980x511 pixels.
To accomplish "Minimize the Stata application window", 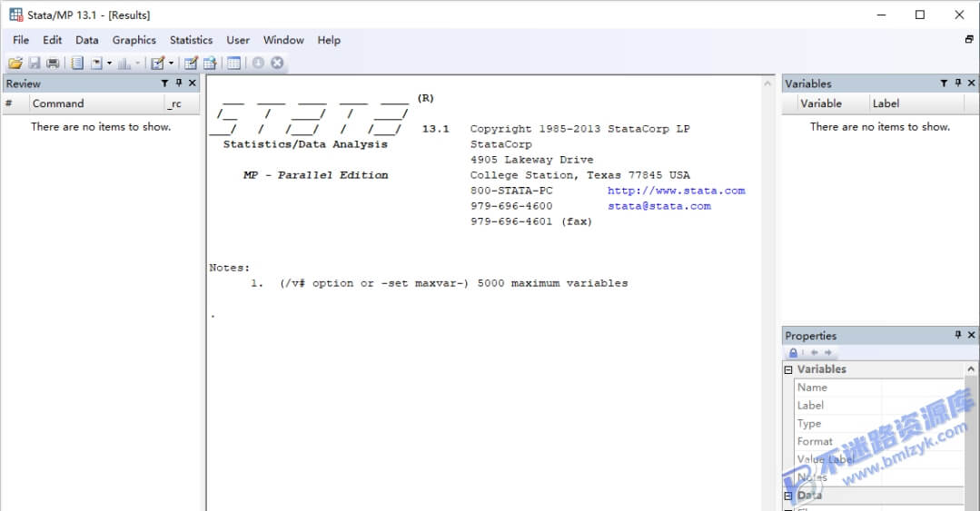I will coord(881,15).
